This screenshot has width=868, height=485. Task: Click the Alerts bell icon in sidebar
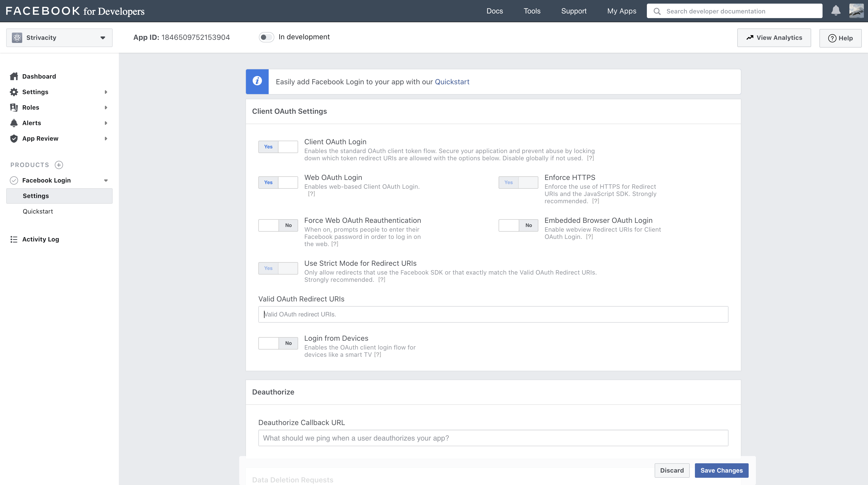14,123
